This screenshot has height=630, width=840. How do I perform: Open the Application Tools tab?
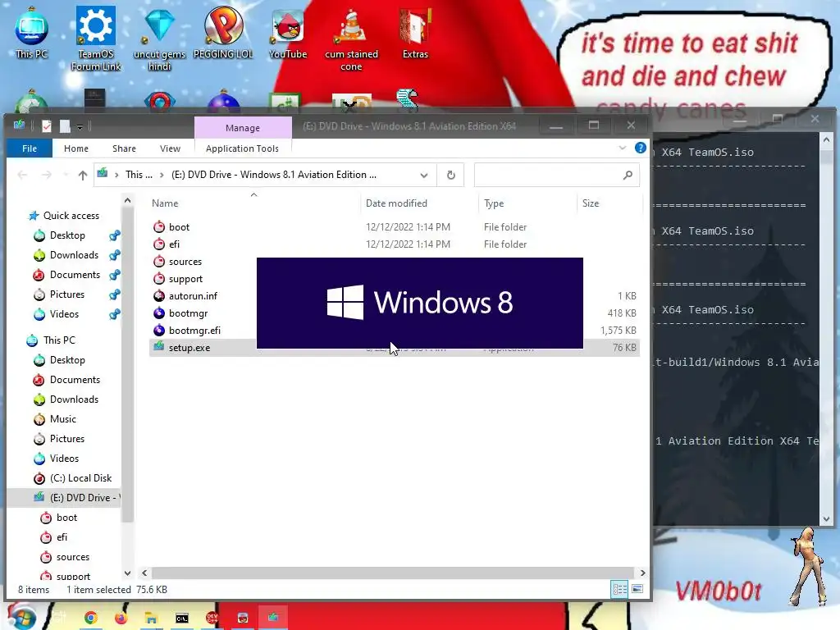(242, 148)
